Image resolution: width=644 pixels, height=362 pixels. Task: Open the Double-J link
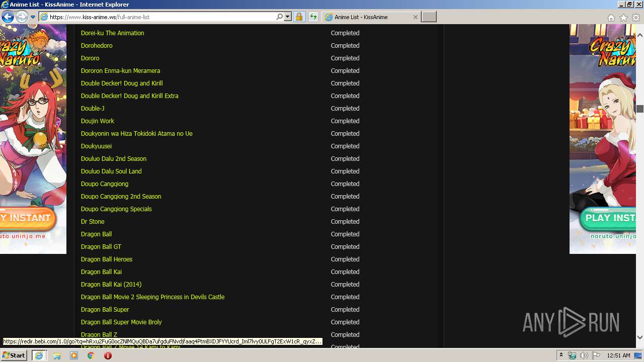[93, 109]
